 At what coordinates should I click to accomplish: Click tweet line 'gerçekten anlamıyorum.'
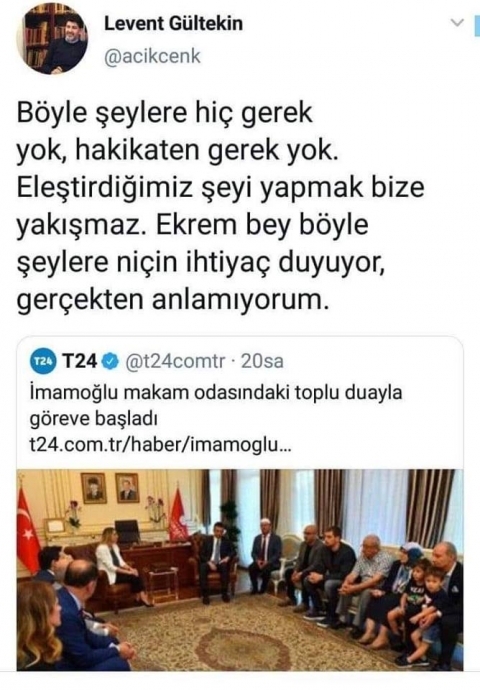click(x=172, y=300)
